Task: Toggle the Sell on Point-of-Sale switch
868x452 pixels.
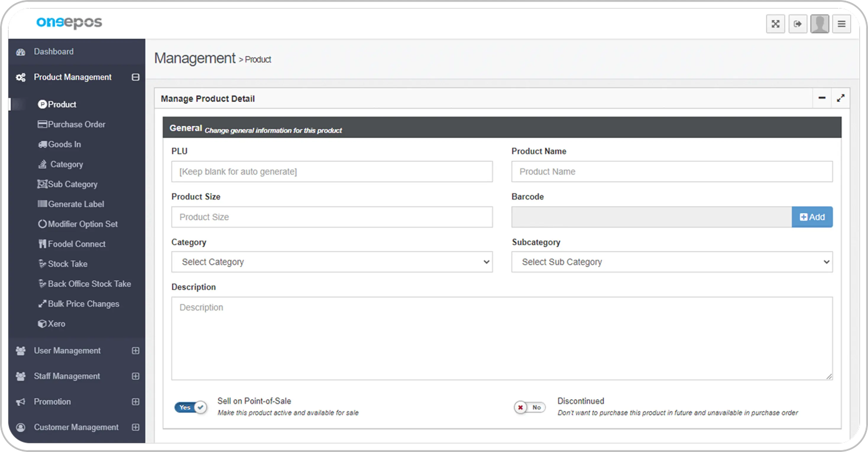Action: 191,407
